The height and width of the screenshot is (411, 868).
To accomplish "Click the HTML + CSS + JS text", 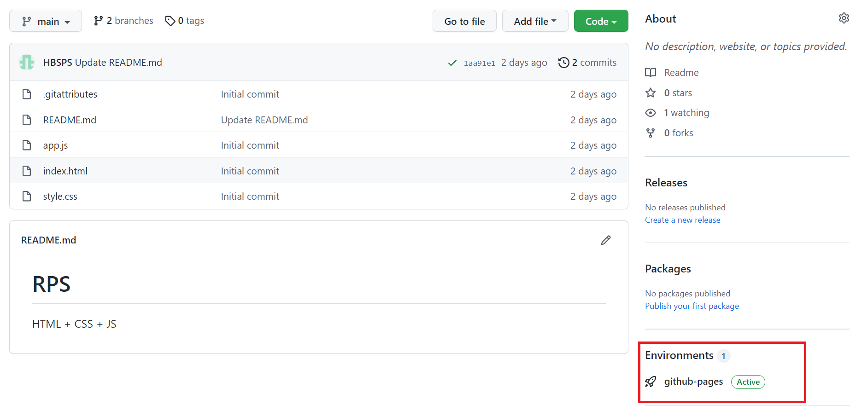I will [74, 324].
